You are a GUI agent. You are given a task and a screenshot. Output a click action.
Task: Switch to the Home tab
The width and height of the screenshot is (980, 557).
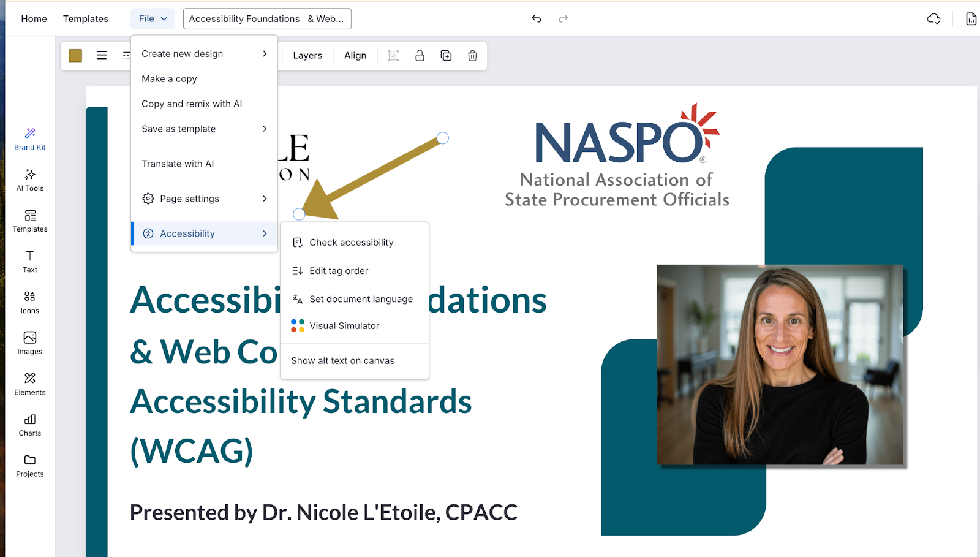34,18
